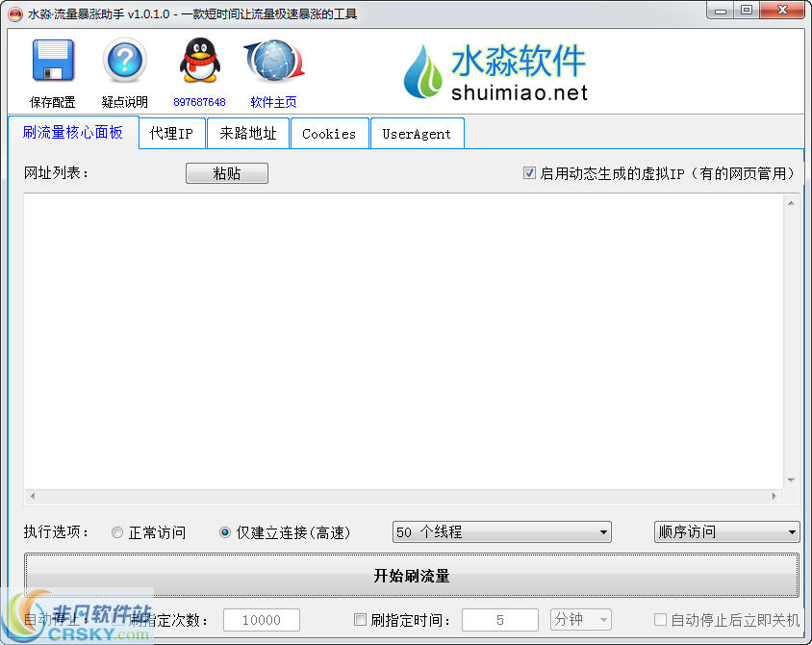This screenshot has height=645, width=812.
Task: Switch to the 刷流量核心面板 tab
Action: click(x=73, y=133)
